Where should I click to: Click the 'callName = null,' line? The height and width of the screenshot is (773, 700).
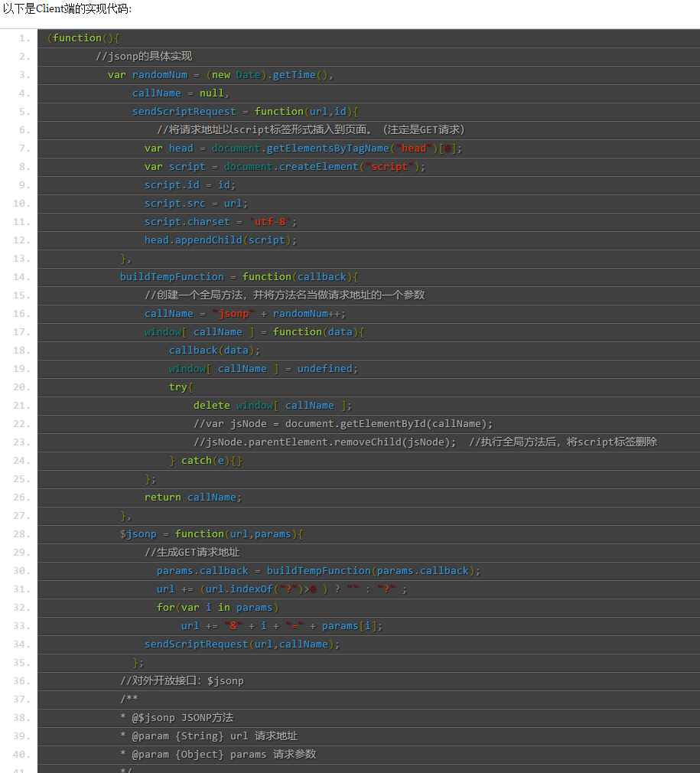tap(181, 93)
